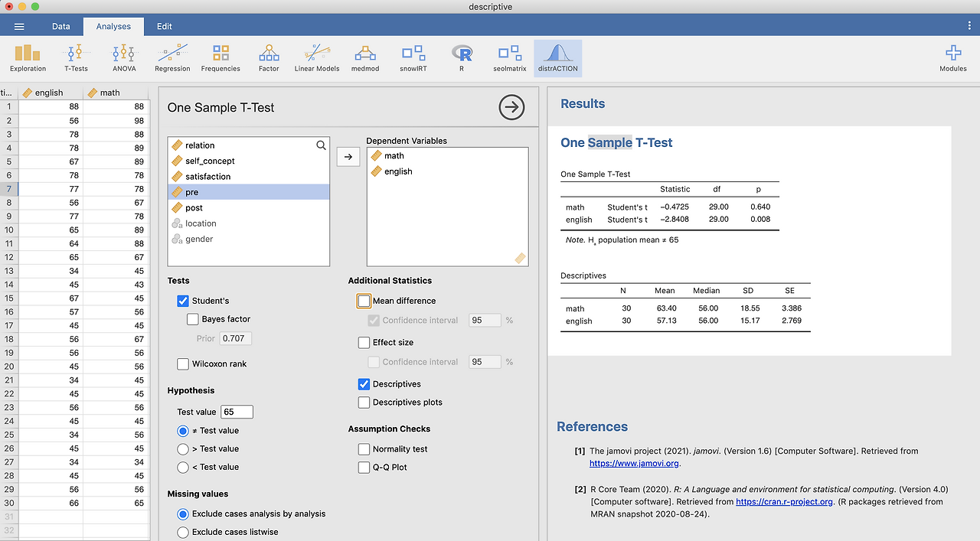This screenshot has width=980, height=541.
Task: Open the hamburger main menu
Action: click(19, 26)
